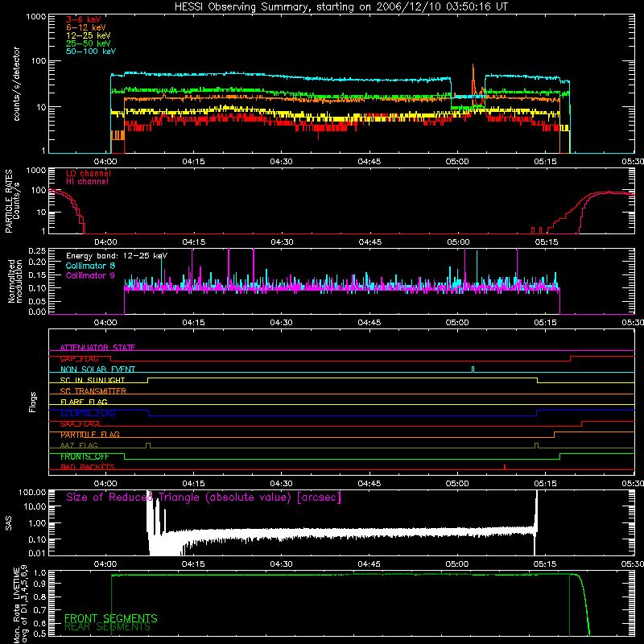Select the 3-6 keV legend label

(84, 19)
